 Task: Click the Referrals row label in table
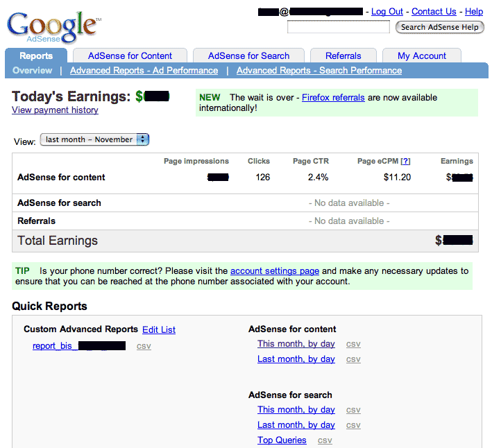(36, 221)
